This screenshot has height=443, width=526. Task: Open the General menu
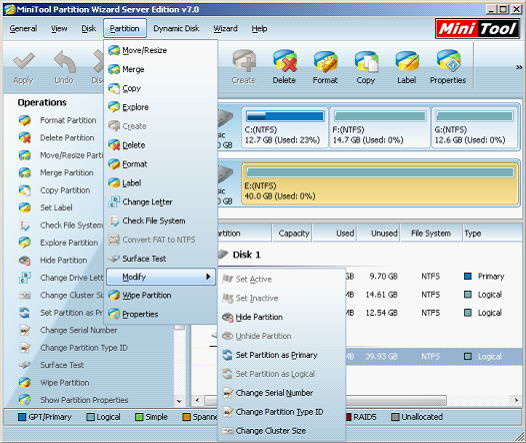pos(23,29)
